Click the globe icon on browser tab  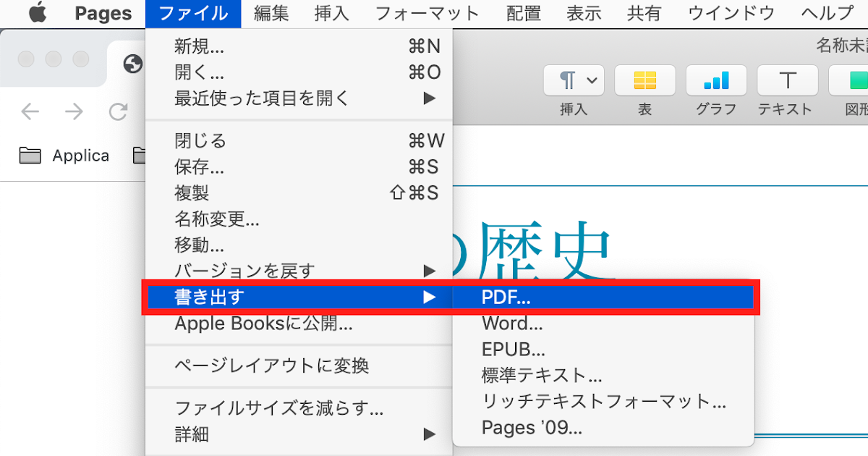pos(132,64)
